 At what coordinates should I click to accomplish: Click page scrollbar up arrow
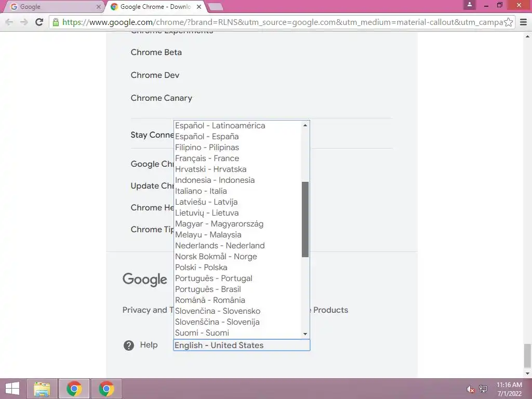point(527,36)
